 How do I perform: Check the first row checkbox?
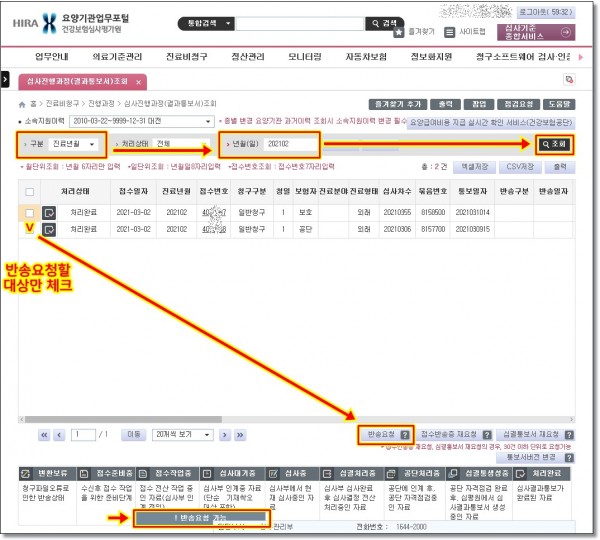[30, 212]
